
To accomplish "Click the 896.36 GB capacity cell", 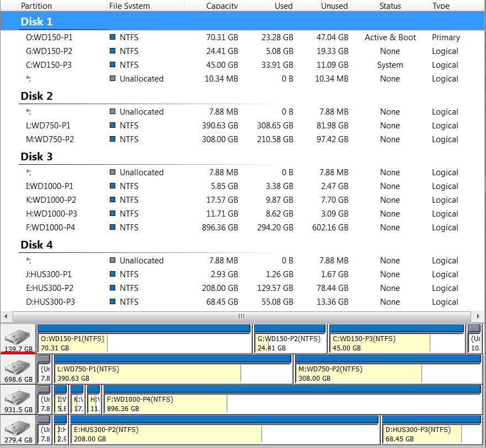I will click(x=220, y=228).
